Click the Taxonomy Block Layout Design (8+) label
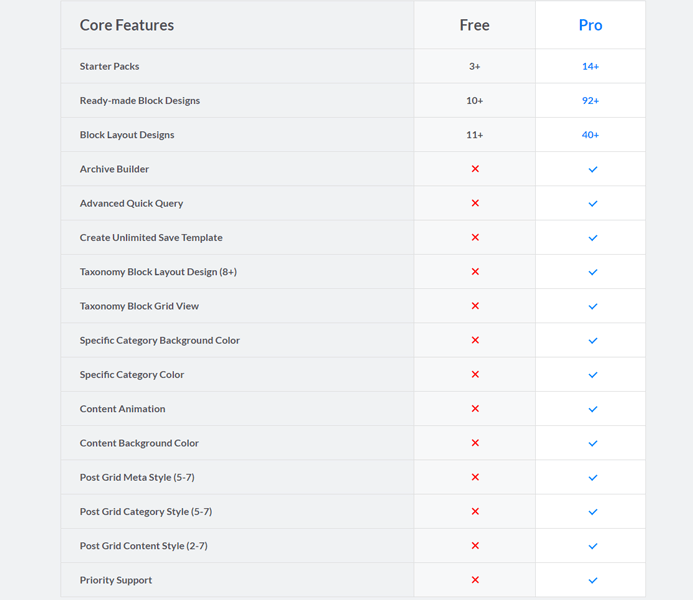Viewport: 693px width, 600px height. (158, 272)
